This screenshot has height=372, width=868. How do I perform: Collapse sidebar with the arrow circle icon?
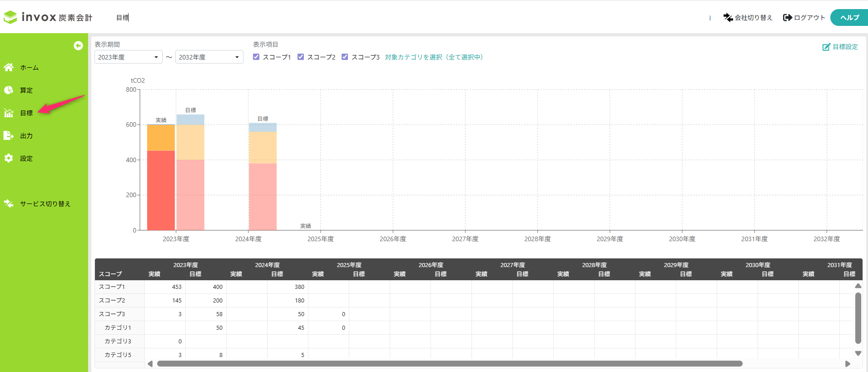tap(78, 45)
